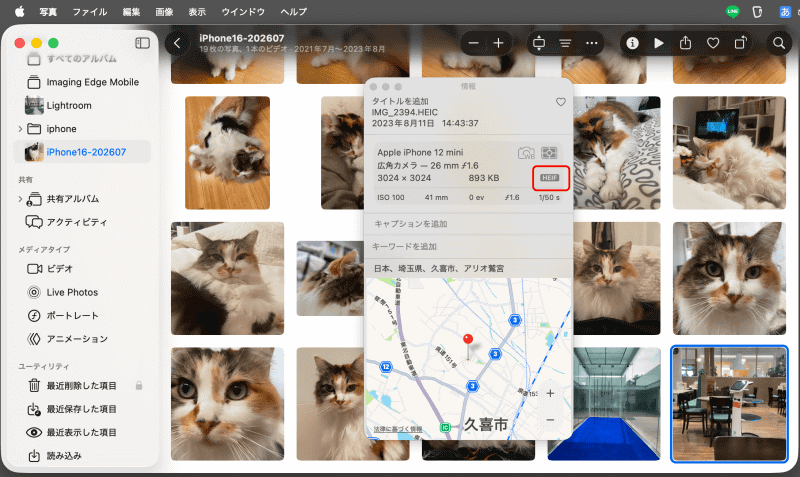800x477 pixels.
Task: Click the lock icon beside 最近削除した項目
Action: point(139,386)
